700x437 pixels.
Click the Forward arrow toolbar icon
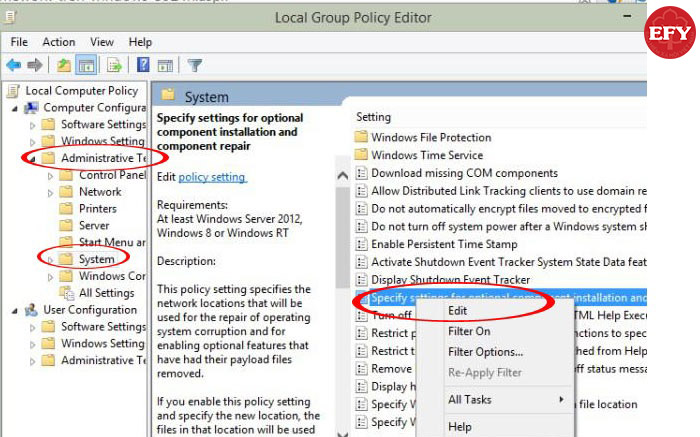[35, 65]
